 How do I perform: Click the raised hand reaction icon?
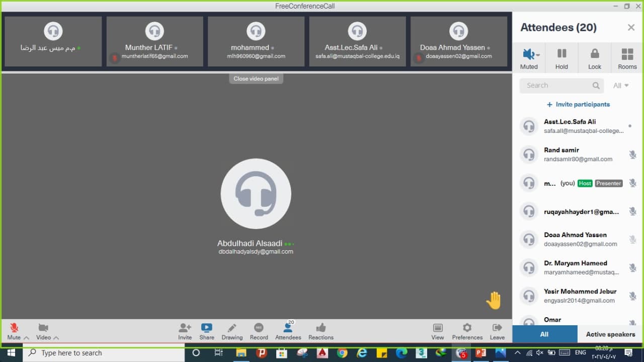tap(494, 300)
